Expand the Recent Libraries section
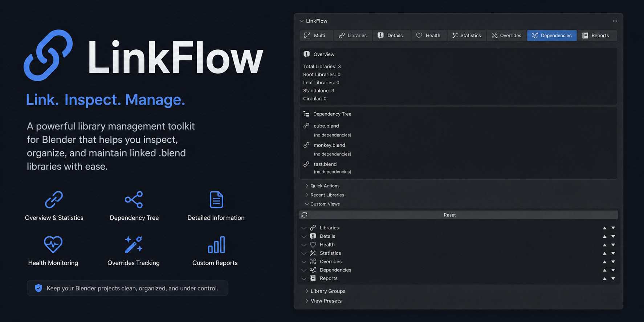 (x=325, y=195)
